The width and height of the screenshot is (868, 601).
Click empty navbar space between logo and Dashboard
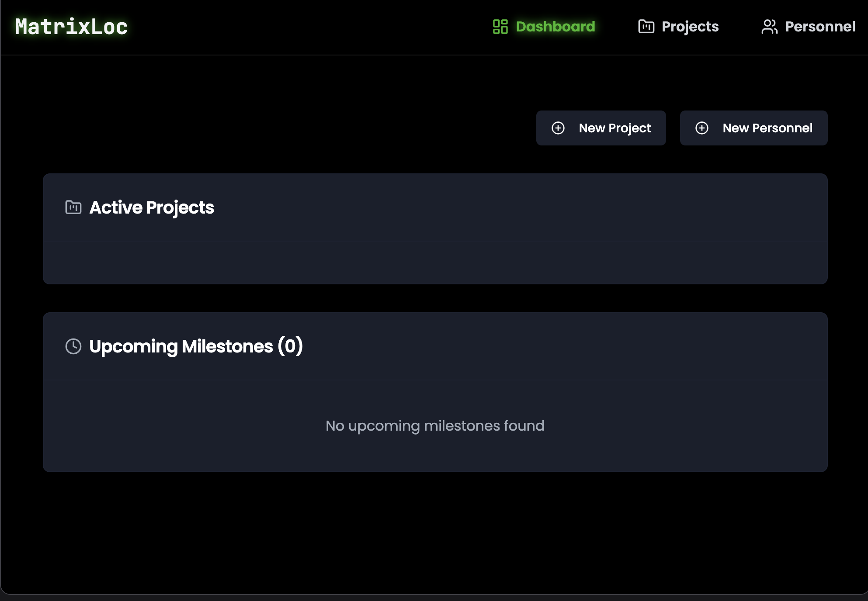point(306,27)
